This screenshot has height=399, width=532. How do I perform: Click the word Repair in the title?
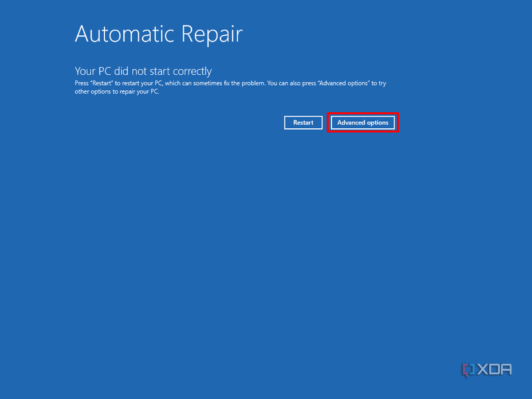point(212,35)
